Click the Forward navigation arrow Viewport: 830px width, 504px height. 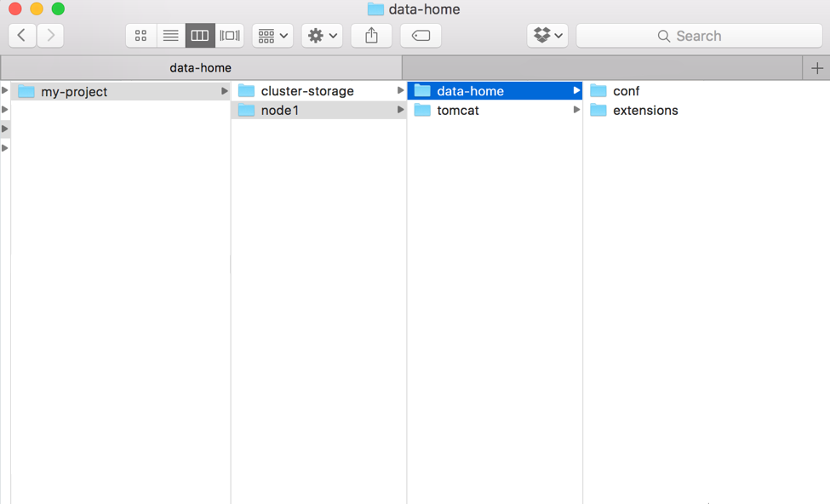pos(50,35)
